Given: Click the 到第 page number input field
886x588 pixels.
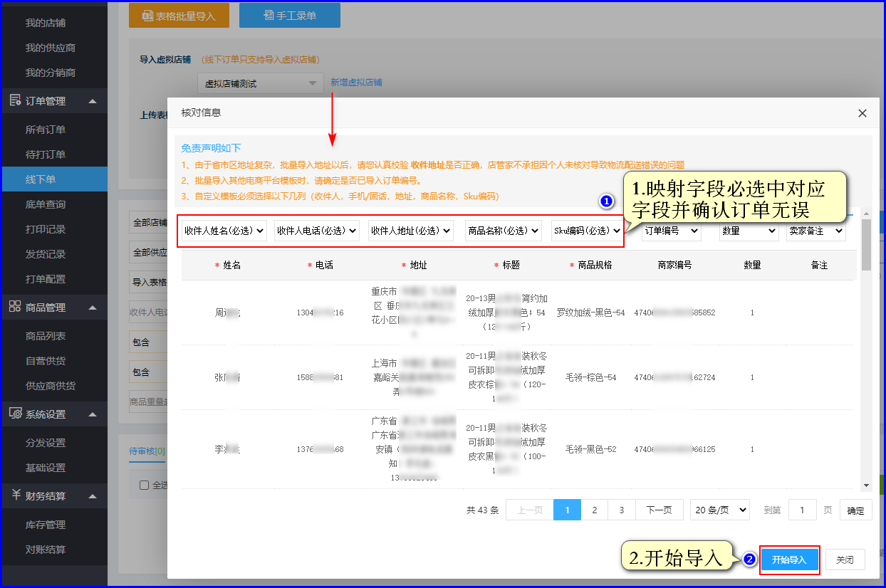Looking at the screenshot, I should (803, 510).
